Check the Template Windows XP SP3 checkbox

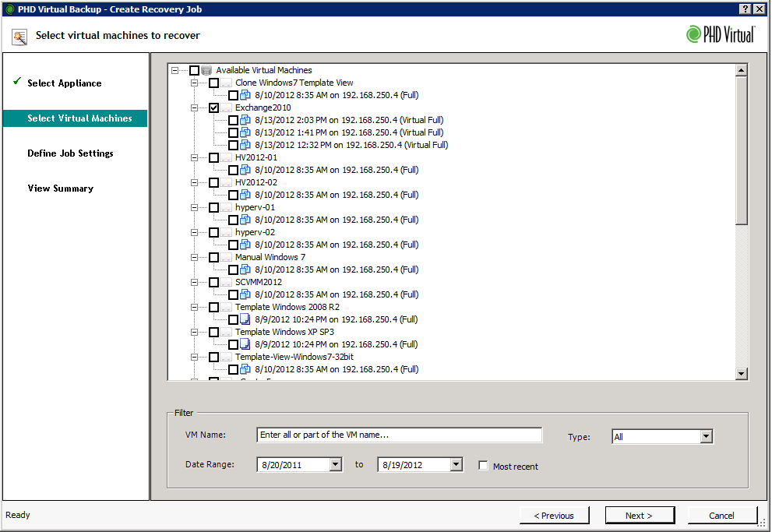pos(213,332)
